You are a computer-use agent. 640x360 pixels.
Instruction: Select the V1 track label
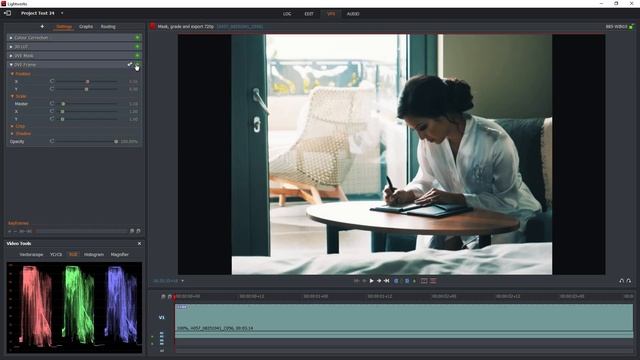tap(162, 317)
